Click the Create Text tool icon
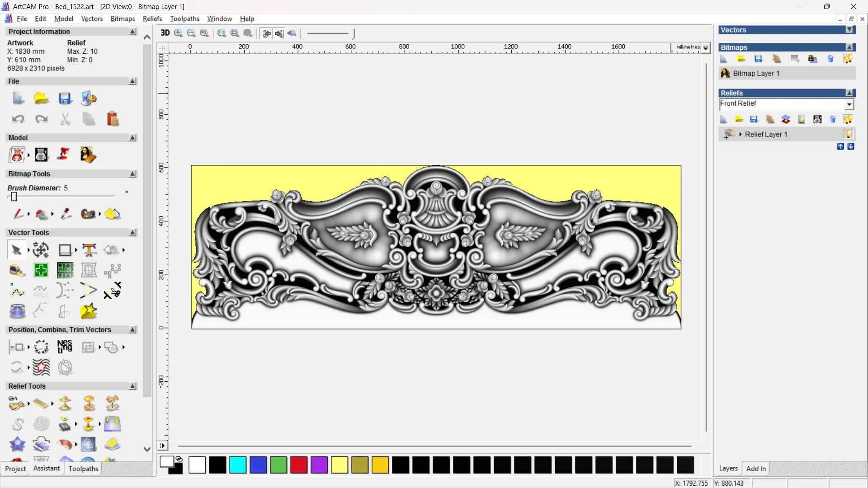This screenshot has height=488, width=868. pyautogui.click(x=89, y=250)
